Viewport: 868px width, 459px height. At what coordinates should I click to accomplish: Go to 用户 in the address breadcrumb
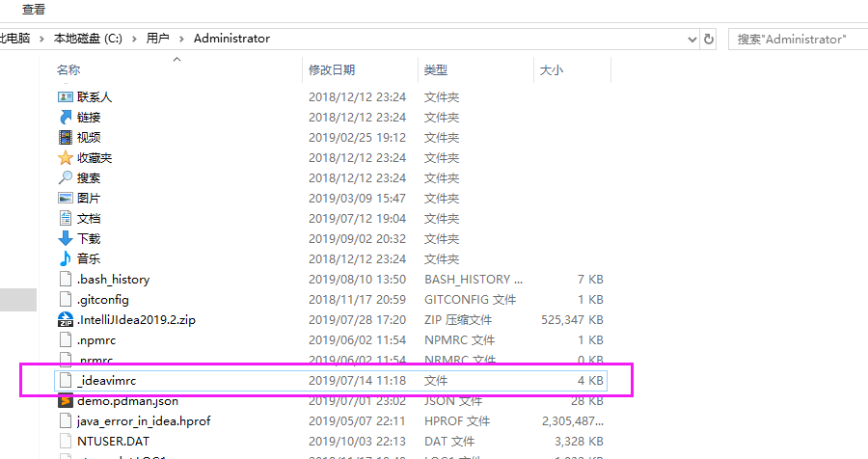157,39
